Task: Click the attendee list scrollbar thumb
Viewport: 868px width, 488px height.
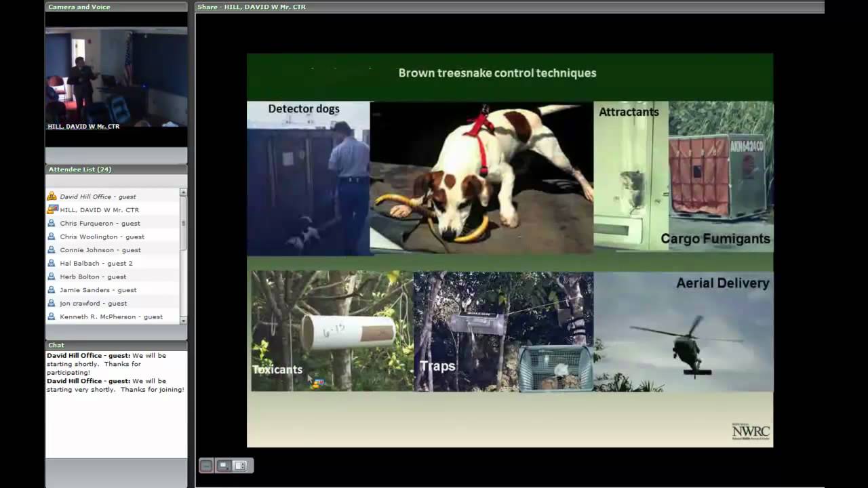Action: [183, 223]
